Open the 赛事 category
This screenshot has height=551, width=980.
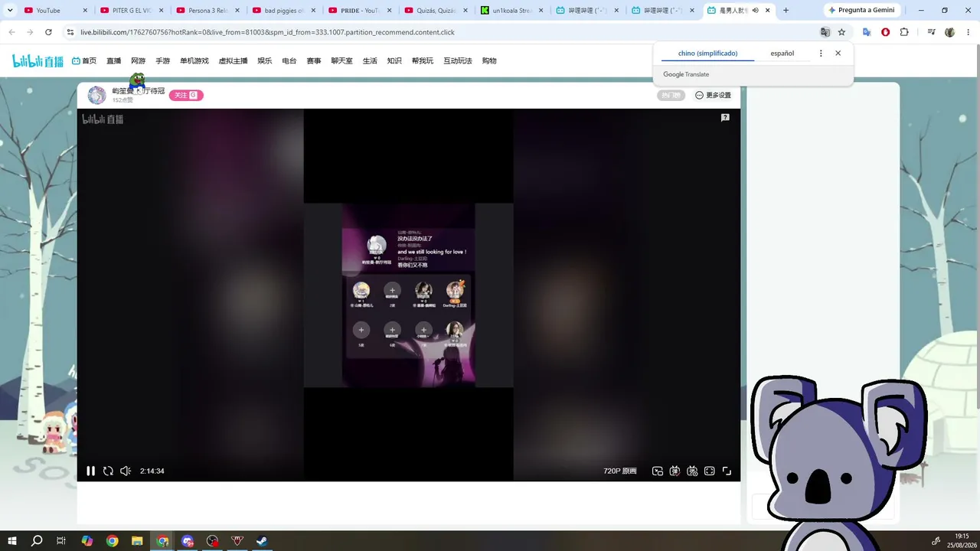coord(314,61)
